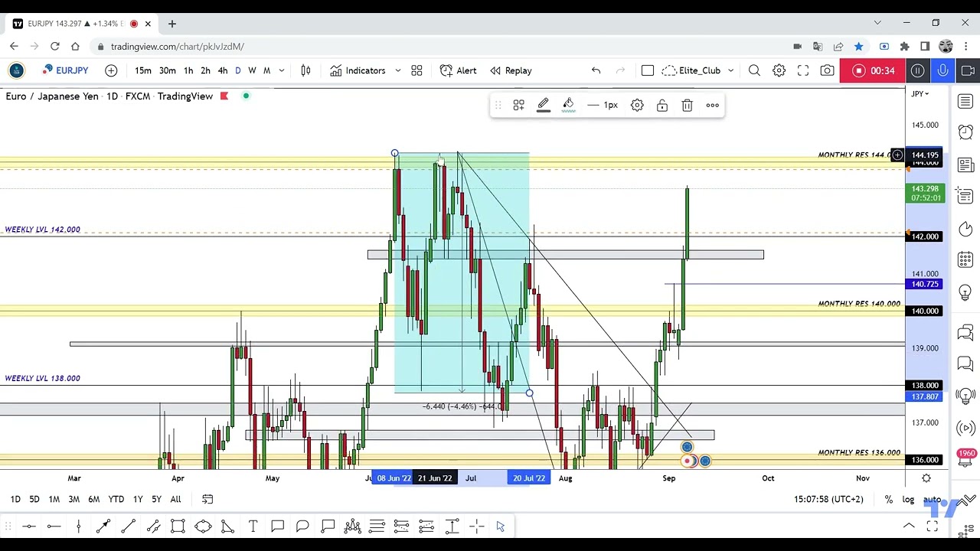
Task: Select the 4h timeframe
Action: tap(223, 70)
